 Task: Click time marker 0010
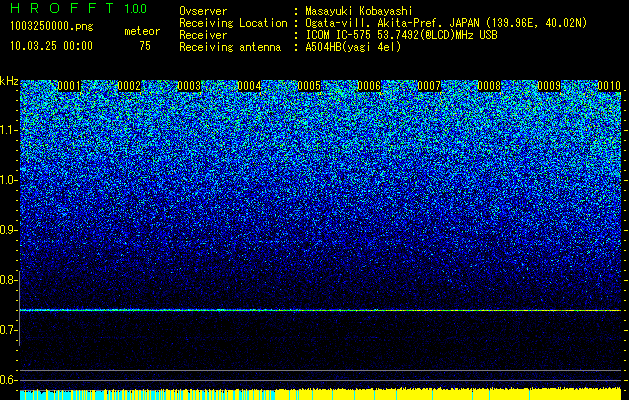(x=609, y=86)
